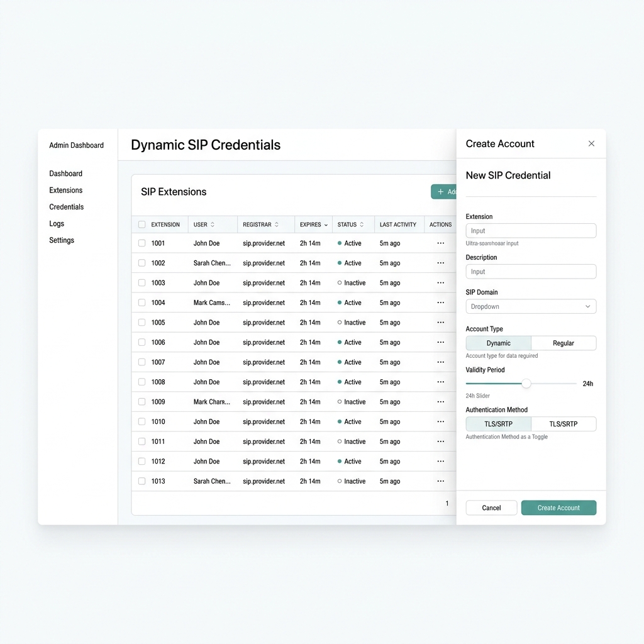The height and width of the screenshot is (644, 644).
Task: Select checkbox for extension 1009
Action: (x=142, y=402)
